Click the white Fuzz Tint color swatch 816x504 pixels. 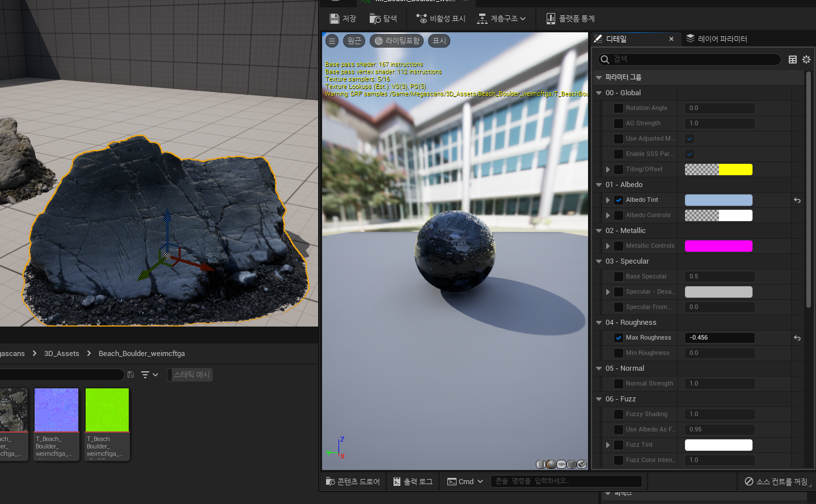click(718, 445)
